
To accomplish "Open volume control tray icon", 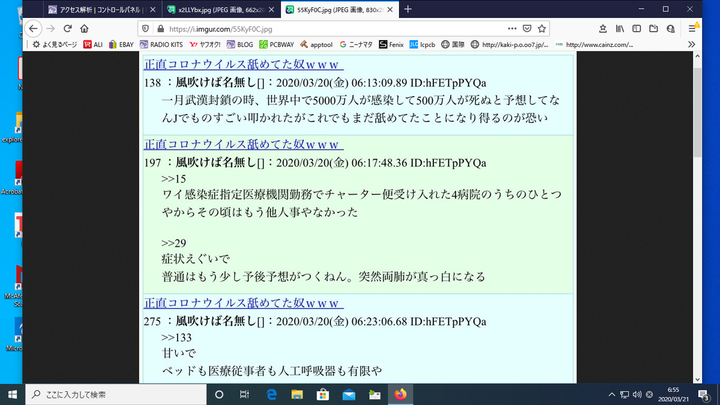I will pyautogui.click(x=637, y=394).
